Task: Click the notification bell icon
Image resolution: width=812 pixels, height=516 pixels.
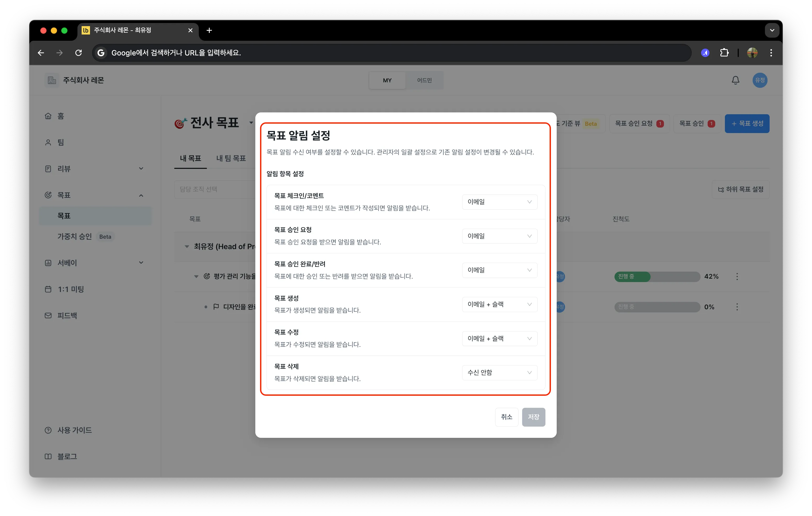Action: (x=735, y=80)
